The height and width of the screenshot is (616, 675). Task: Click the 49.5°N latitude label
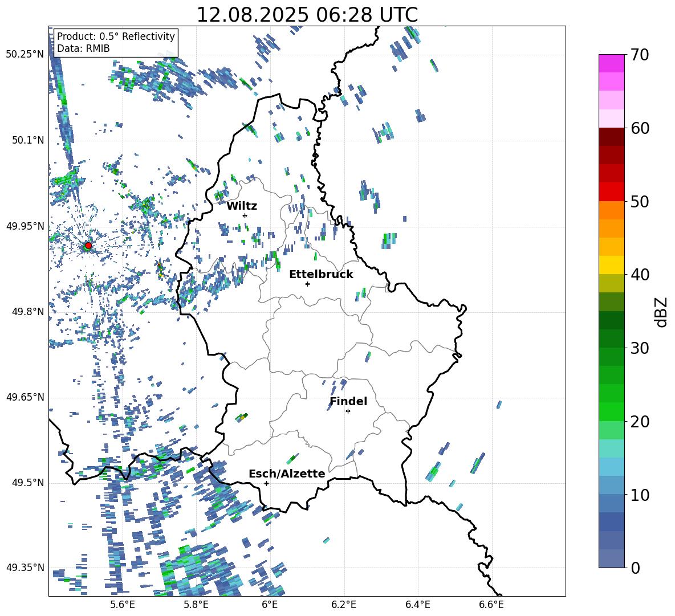click(x=27, y=483)
